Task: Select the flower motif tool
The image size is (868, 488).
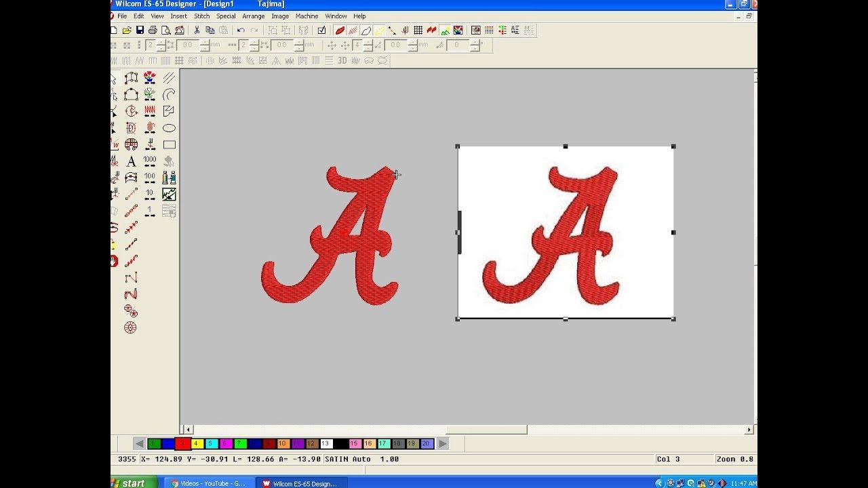Action: (150, 78)
